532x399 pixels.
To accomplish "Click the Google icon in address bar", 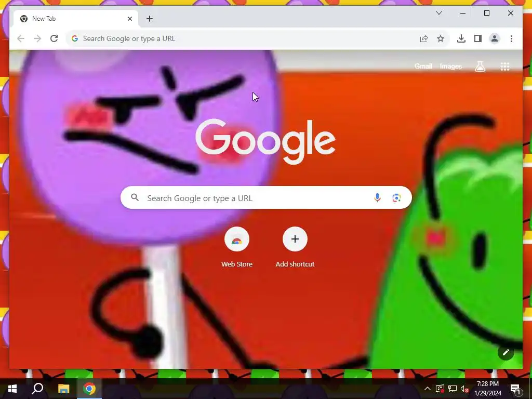I will click(x=75, y=38).
